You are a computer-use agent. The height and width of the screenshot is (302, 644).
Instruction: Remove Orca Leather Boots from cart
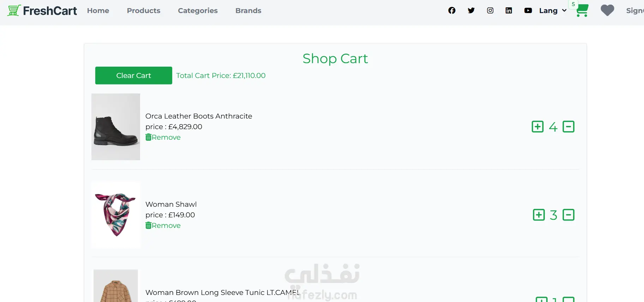[163, 137]
